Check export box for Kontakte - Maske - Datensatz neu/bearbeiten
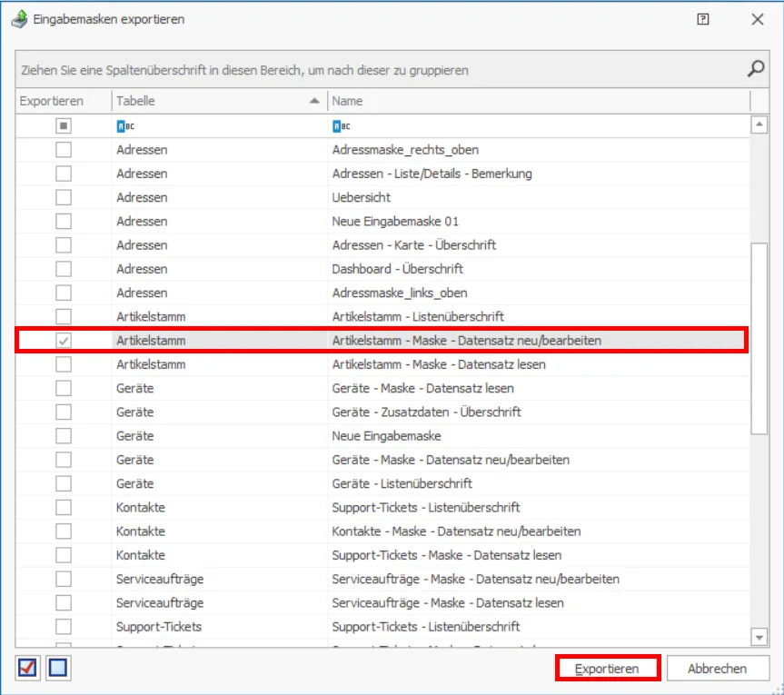This screenshot has height=695, width=784. tap(64, 531)
